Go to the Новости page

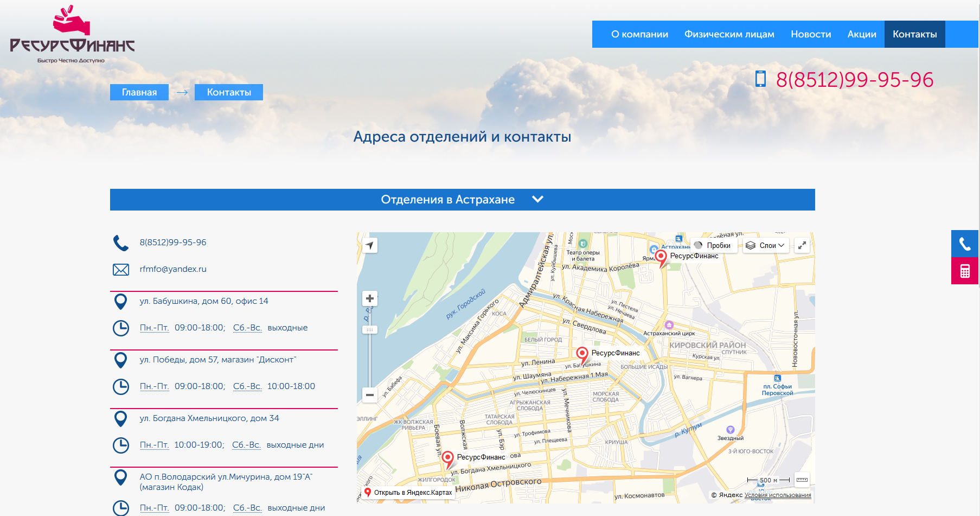click(811, 34)
